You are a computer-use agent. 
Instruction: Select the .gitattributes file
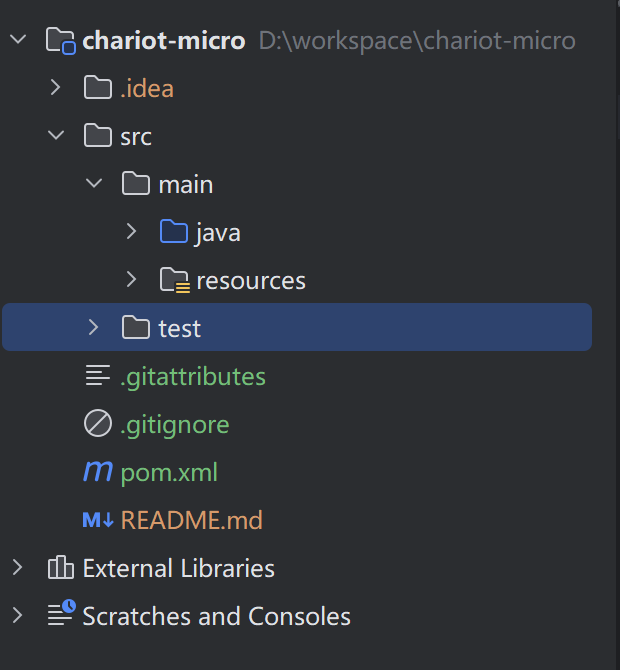coord(193,376)
